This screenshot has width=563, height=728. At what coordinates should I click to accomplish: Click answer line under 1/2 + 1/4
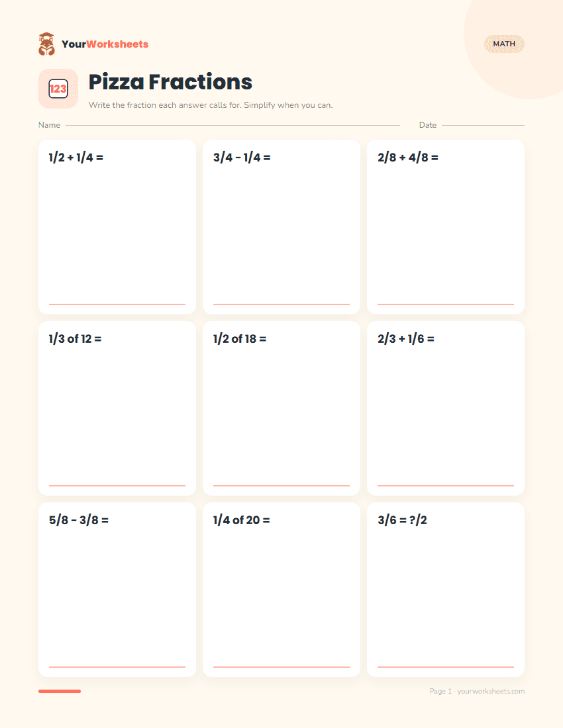coord(117,304)
